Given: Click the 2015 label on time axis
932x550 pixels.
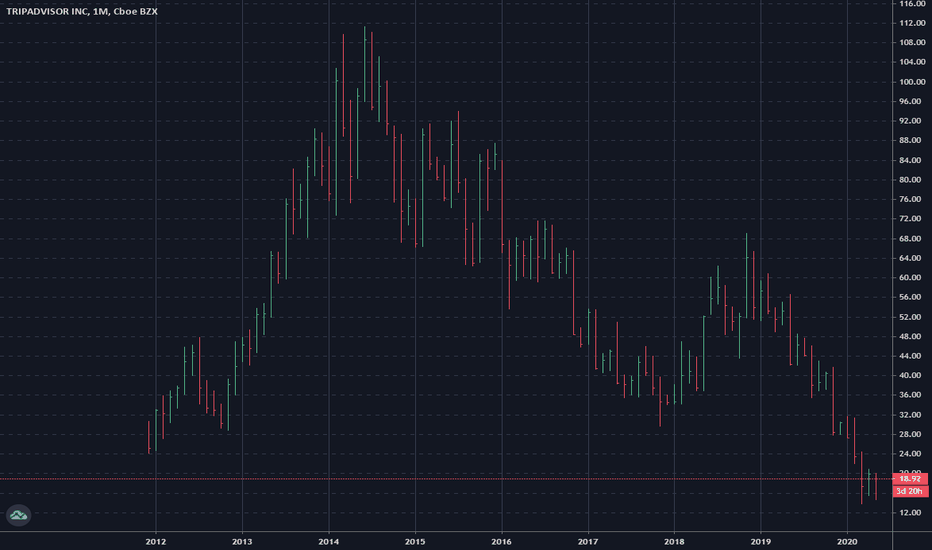Looking at the screenshot, I should click(415, 542).
